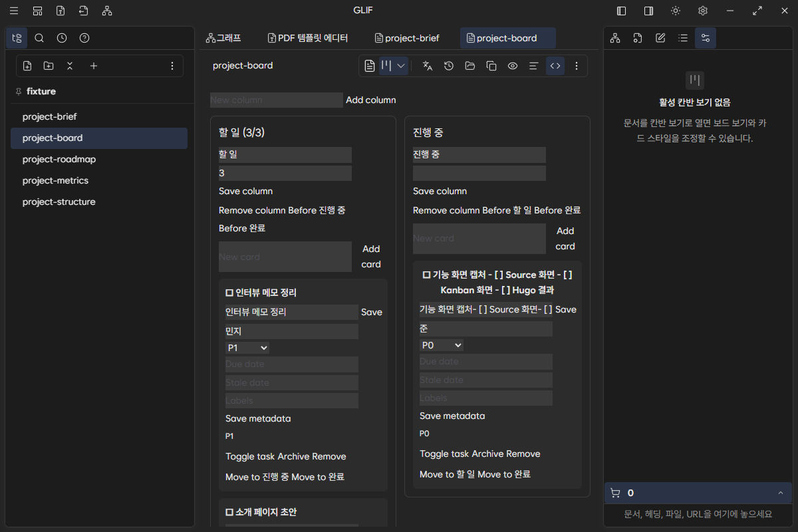The width and height of the screenshot is (798, 532).
Task: Switch to PDF 템플릿 에디터 tab
Action: (x=308, y=38)
